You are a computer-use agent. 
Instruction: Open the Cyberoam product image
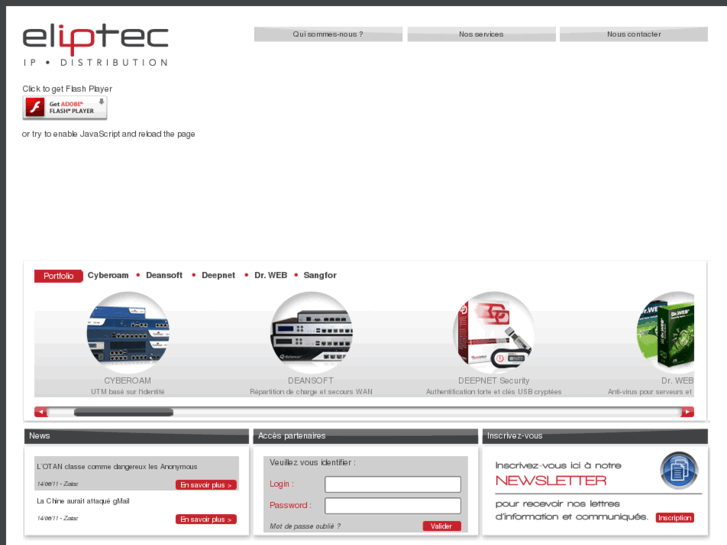[128, 333]
